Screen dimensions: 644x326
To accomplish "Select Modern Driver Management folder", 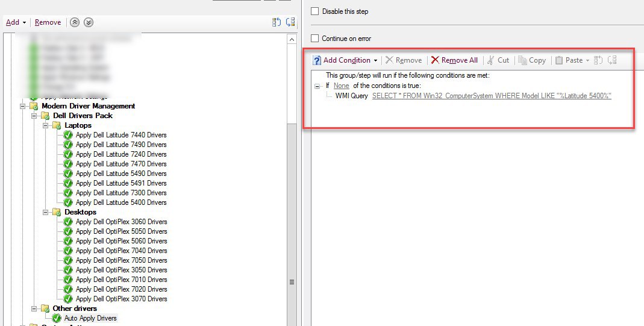I will click(89, 106).
